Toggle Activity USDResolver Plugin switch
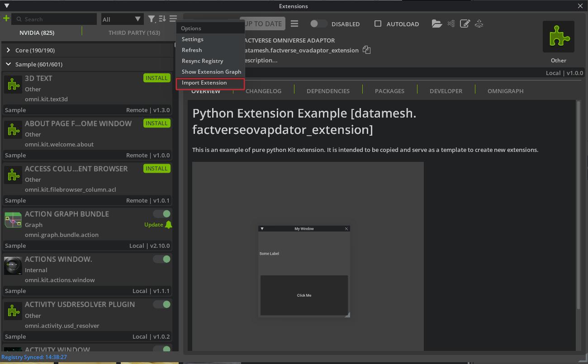 (162, 304)
